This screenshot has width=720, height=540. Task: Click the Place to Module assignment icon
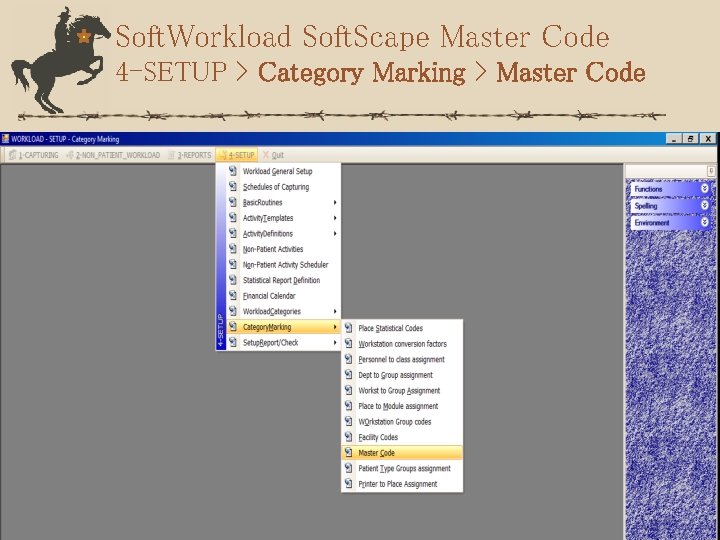[349, 406]
